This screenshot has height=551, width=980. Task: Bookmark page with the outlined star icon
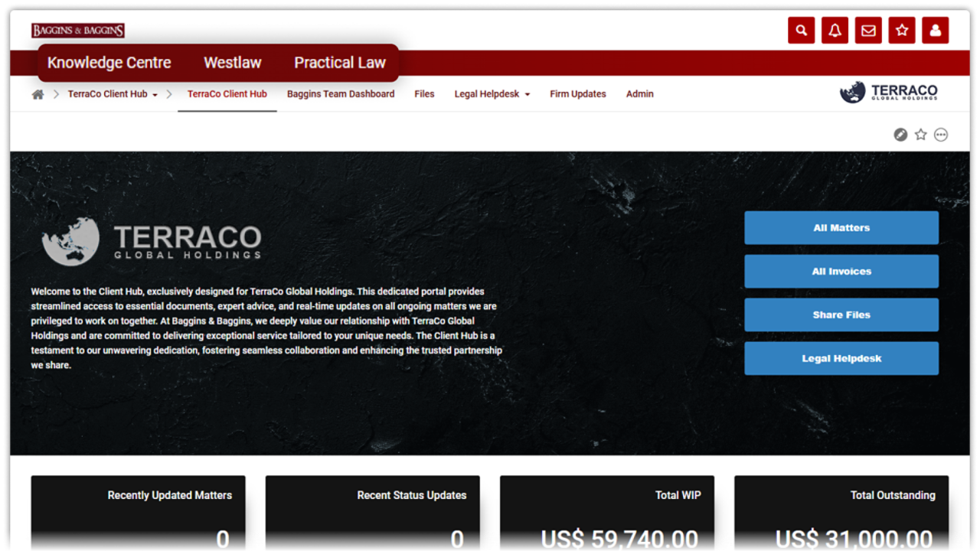point(920,135)
